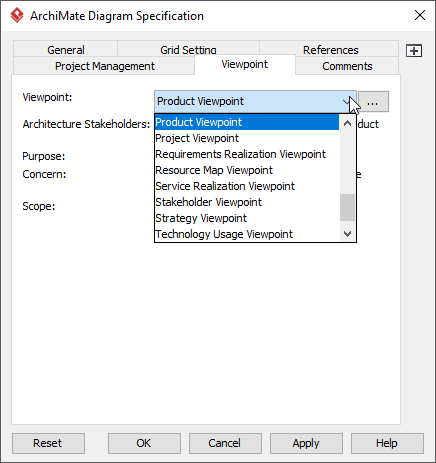Open the Comments tab
Image resolution: width=436 pixels, height=463 pixels.
coord(347,66)
